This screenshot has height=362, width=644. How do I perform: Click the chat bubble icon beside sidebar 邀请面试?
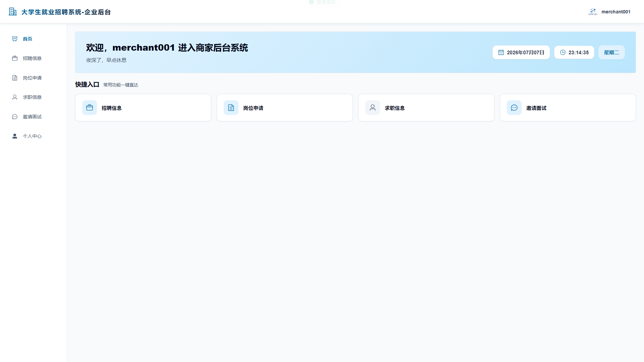[x=15, y=117]
